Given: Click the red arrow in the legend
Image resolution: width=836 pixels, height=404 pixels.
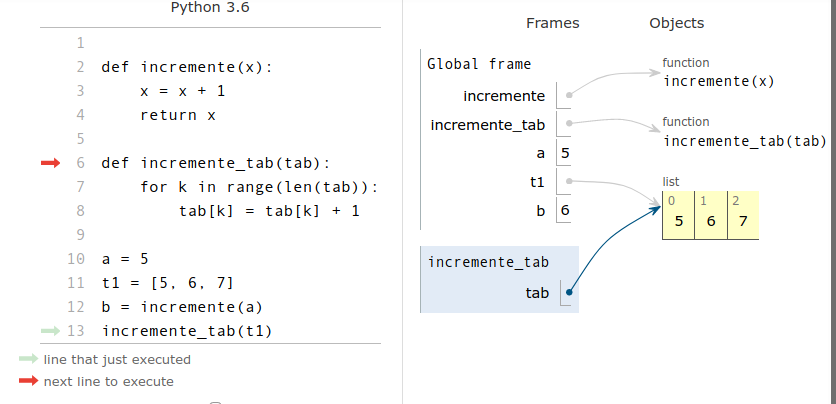Looking at the screenshot, I should click(28, 381).
